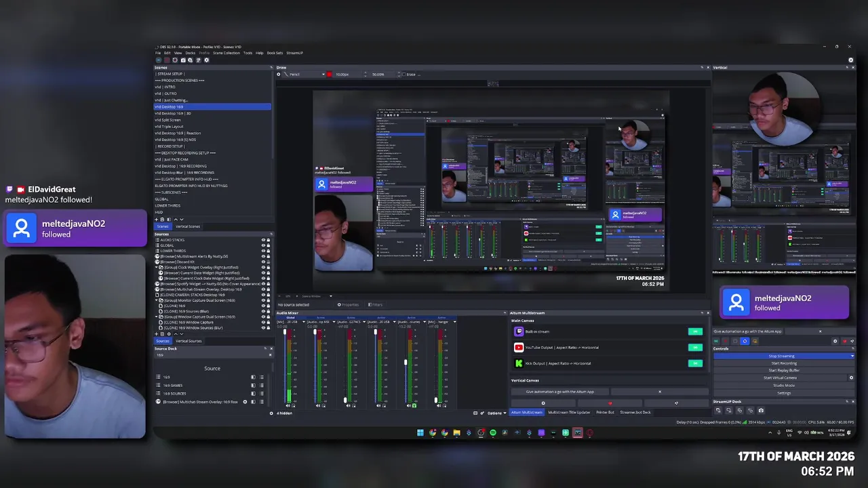The height and width of the screenshot is (488, 868).
Task: Open Settings from Controls dock
Action: (x=783, y=393)
